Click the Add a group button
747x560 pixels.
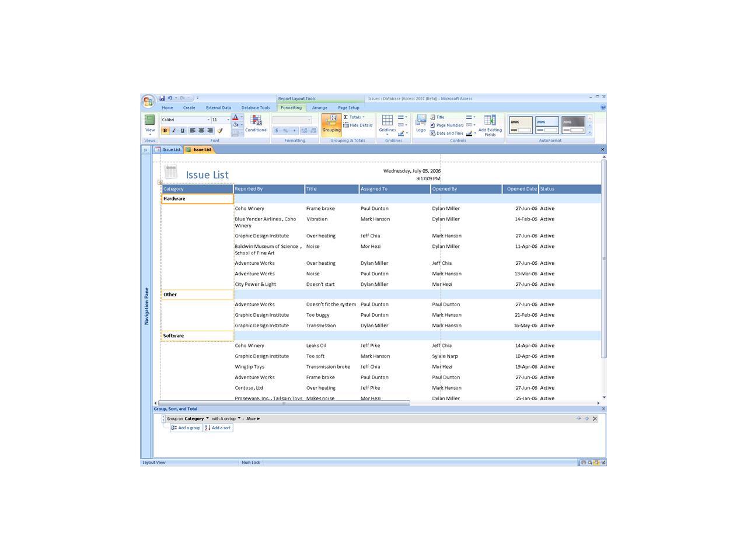point(186,428)
